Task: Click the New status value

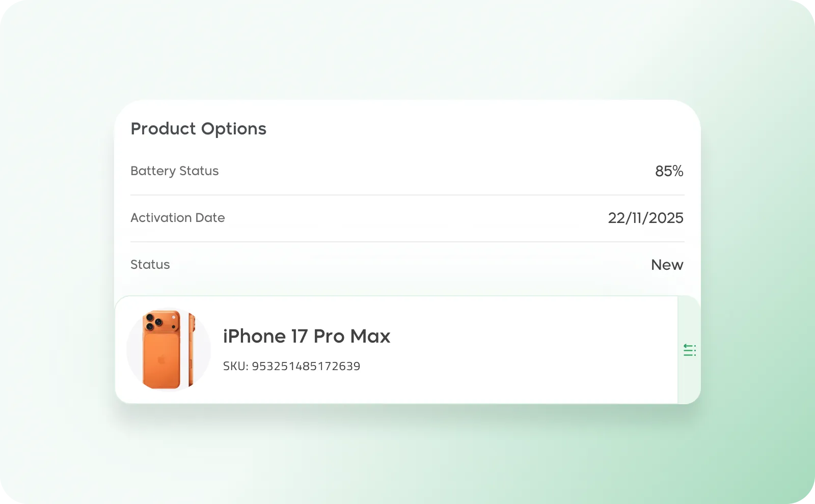Action: point(667,265)
